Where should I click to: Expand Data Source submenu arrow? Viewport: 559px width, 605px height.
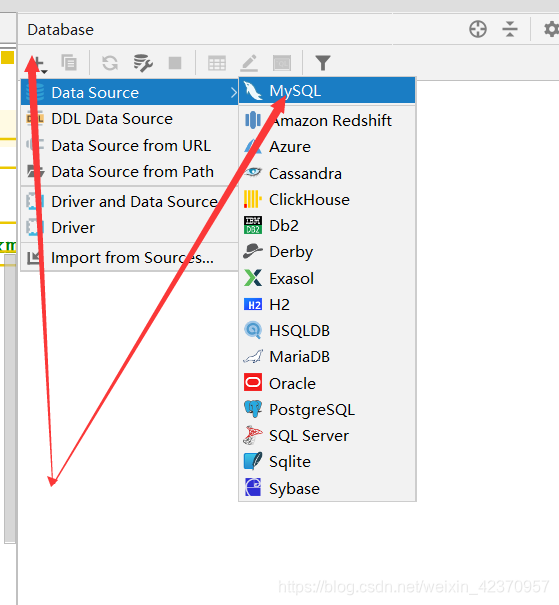233,93
